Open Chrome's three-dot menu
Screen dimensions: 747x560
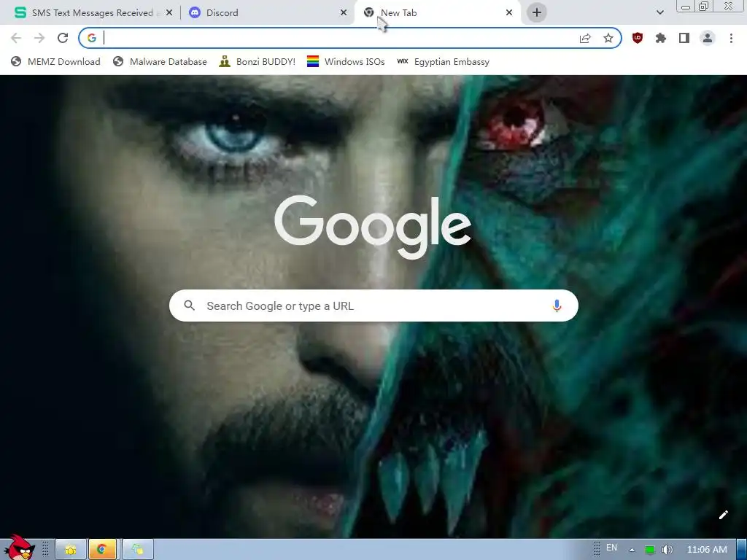click(x=731, y=38)
